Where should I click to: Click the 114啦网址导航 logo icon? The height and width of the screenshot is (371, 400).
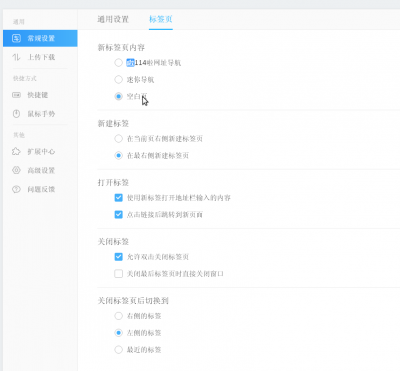click(130, 63)
